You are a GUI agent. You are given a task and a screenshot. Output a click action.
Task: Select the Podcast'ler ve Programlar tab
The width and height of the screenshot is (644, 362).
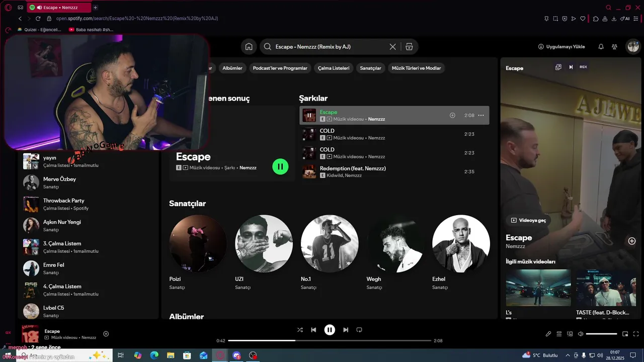click(280, 68)
